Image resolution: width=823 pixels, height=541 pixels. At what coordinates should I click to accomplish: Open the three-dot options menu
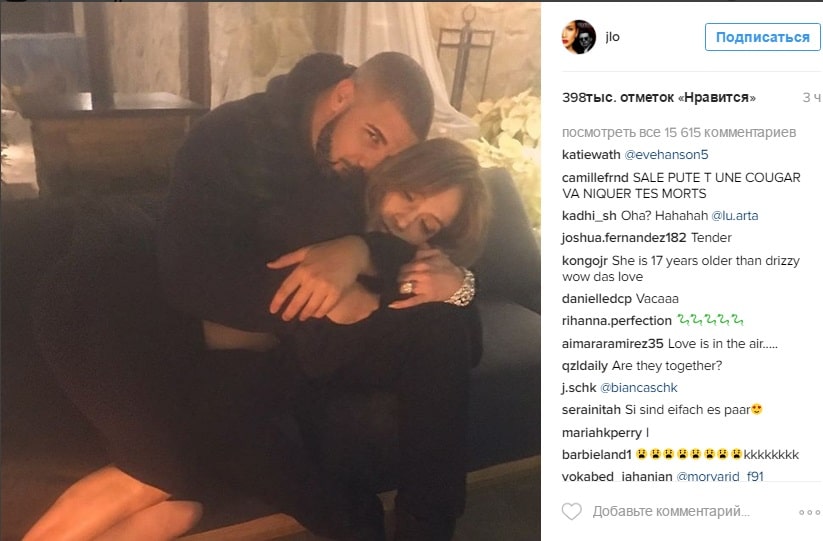[809, 512]
